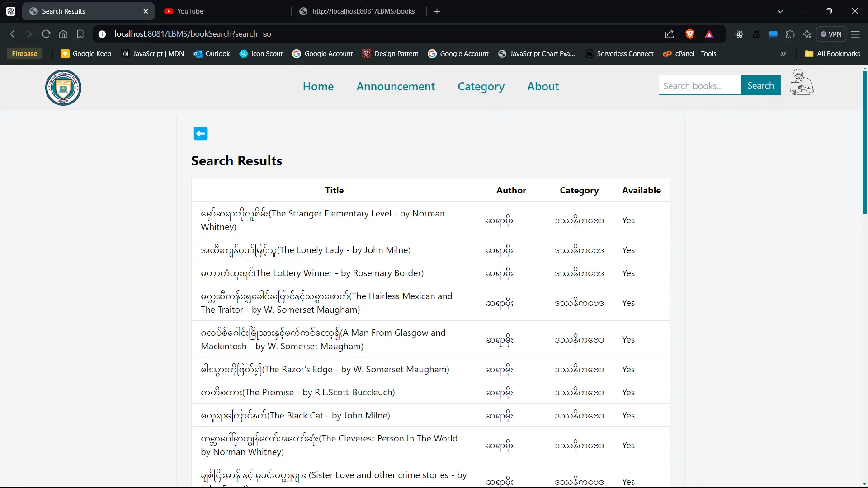
Task: Click the blue back arrow icon
Action: 200,134
